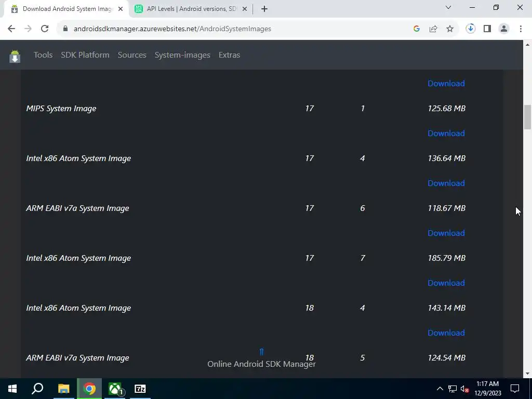This screenshot has width=532, height=399.
Task: Click the 143.14 MB size value
Action: tap(446, 308)
